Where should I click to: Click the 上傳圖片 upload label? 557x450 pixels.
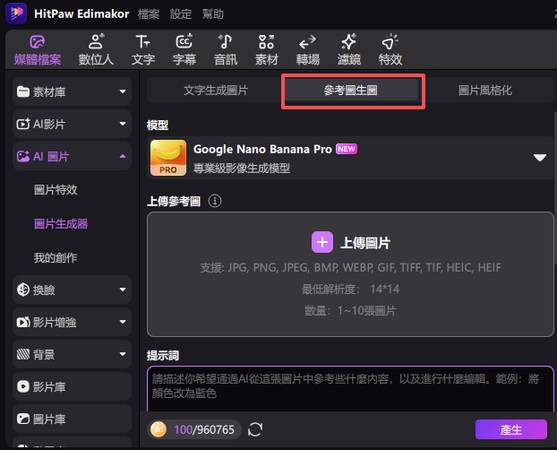pos(365,243)
